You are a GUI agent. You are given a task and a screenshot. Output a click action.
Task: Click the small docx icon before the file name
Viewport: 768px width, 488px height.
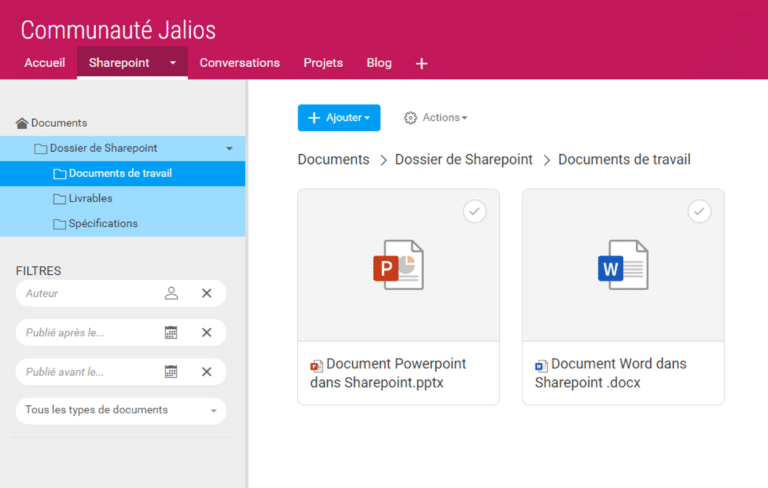(541, 366)
